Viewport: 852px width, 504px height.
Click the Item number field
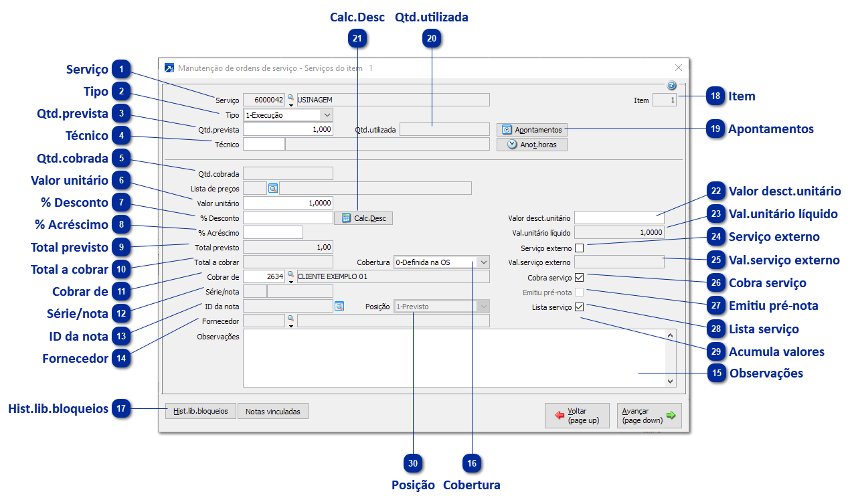(x=665, y=100)
